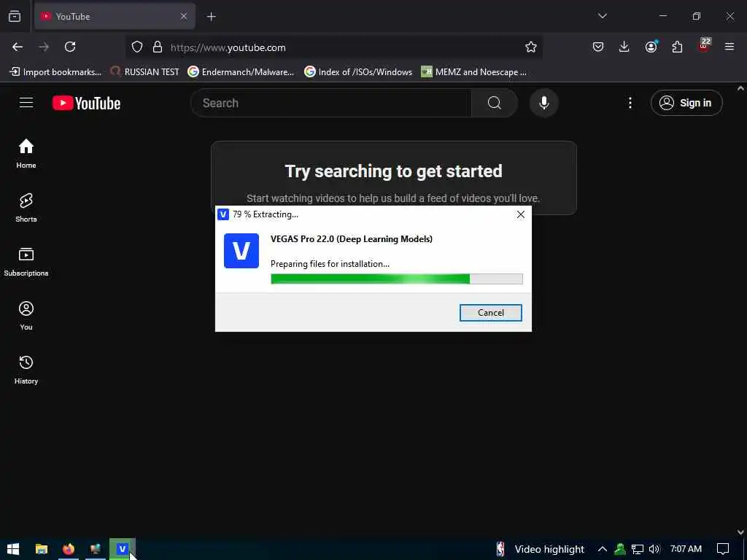The height and width of the screenshot is (560, 747).
Task: Open File Explorer from taskbar
Action: point(42,549)
